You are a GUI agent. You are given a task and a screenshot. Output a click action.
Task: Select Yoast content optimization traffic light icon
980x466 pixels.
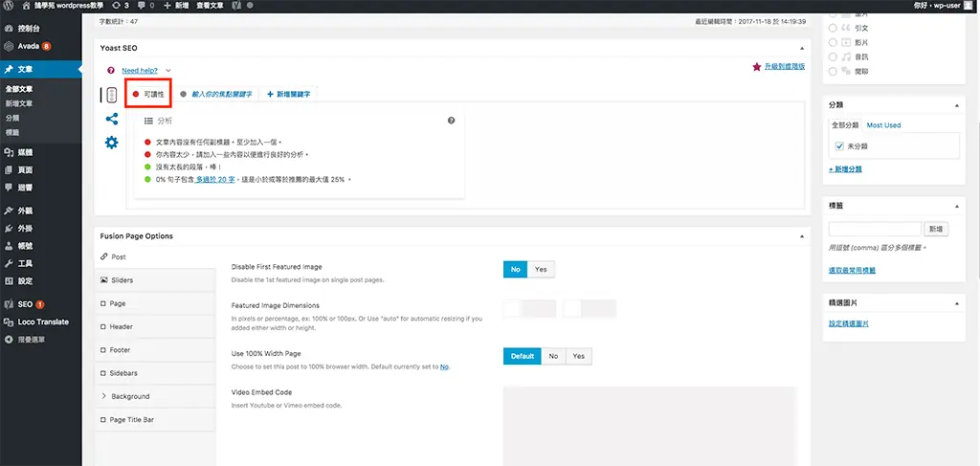tap(111, 95)
